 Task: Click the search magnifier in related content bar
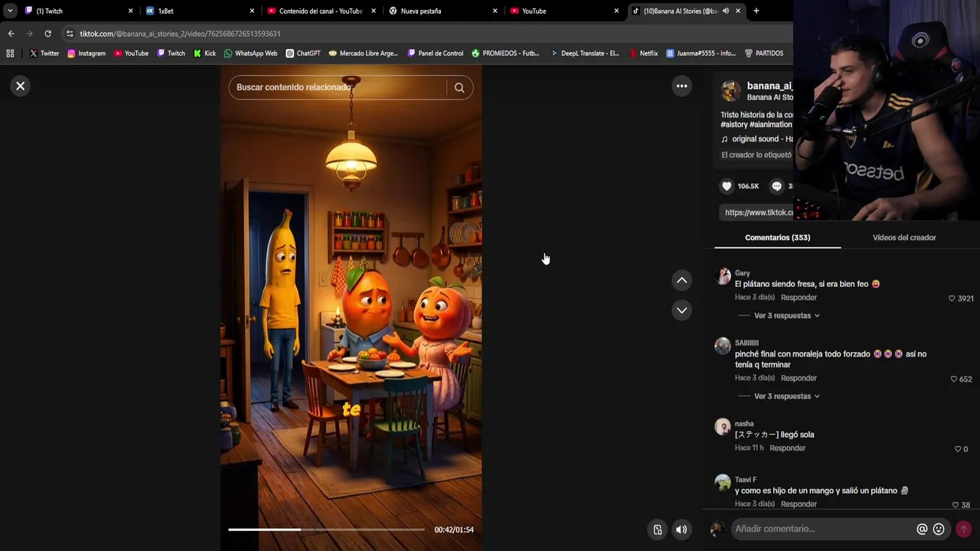click(x=459, y=87)
